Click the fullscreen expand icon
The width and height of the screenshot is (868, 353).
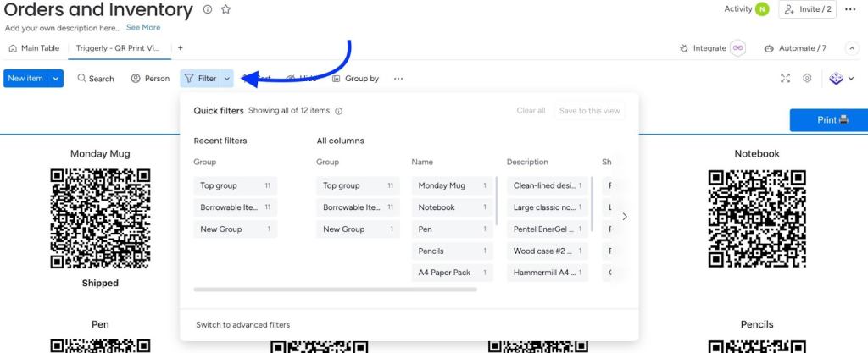tap(785, 78)
